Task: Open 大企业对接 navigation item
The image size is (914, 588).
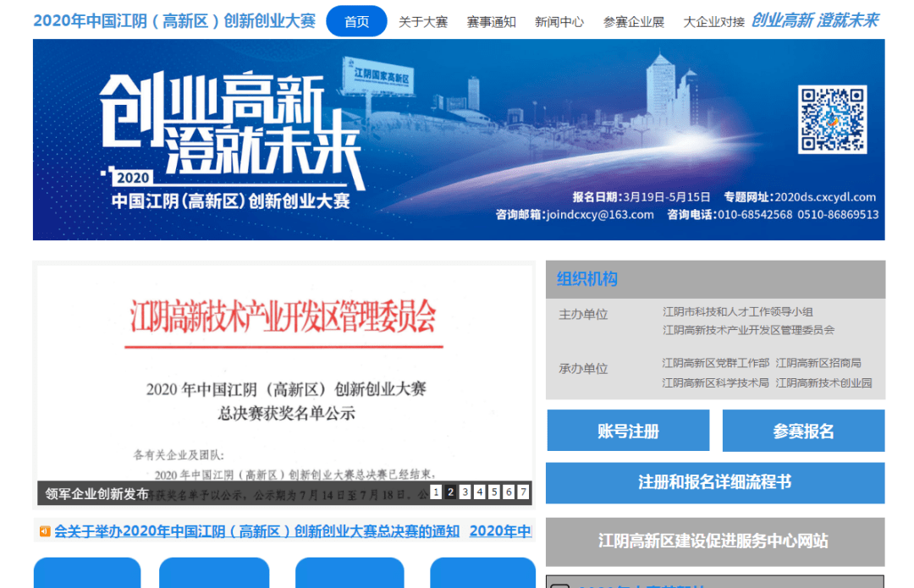Action: coord(713,22)
